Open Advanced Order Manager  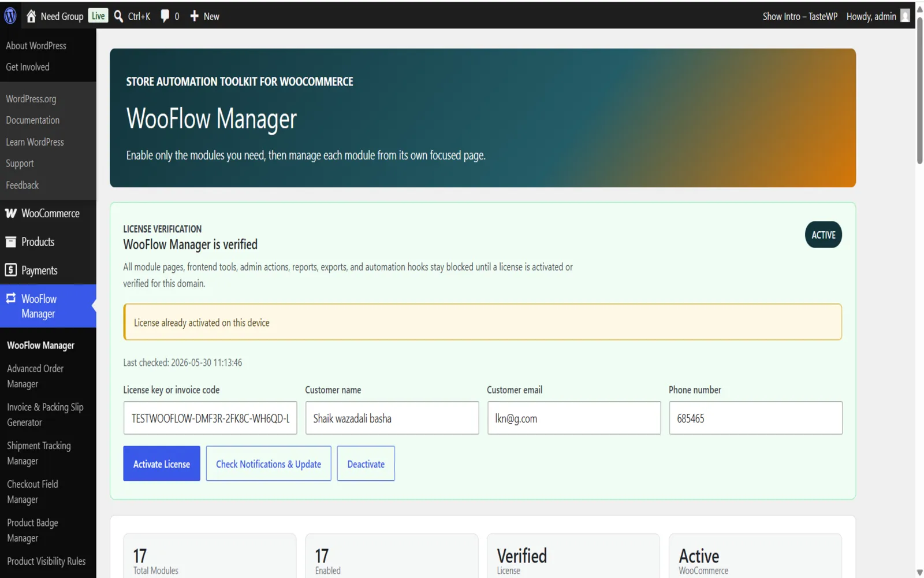click(35, 376)
